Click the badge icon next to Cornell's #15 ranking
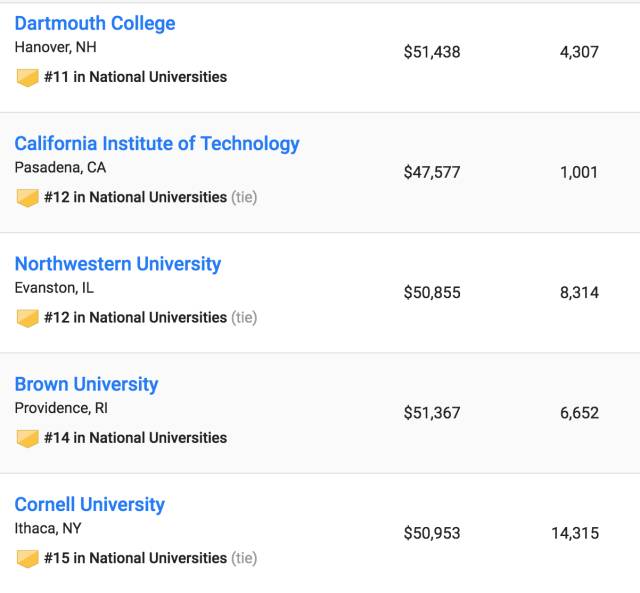 point(27,558)
